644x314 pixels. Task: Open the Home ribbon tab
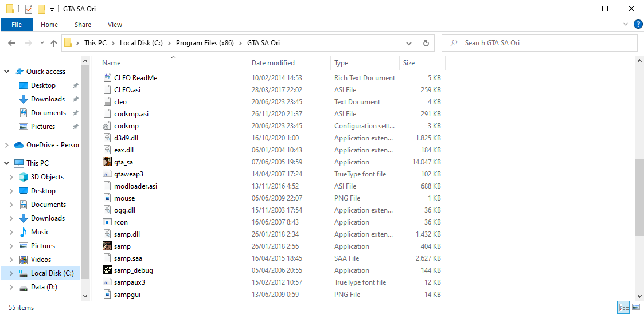[49, 25]
